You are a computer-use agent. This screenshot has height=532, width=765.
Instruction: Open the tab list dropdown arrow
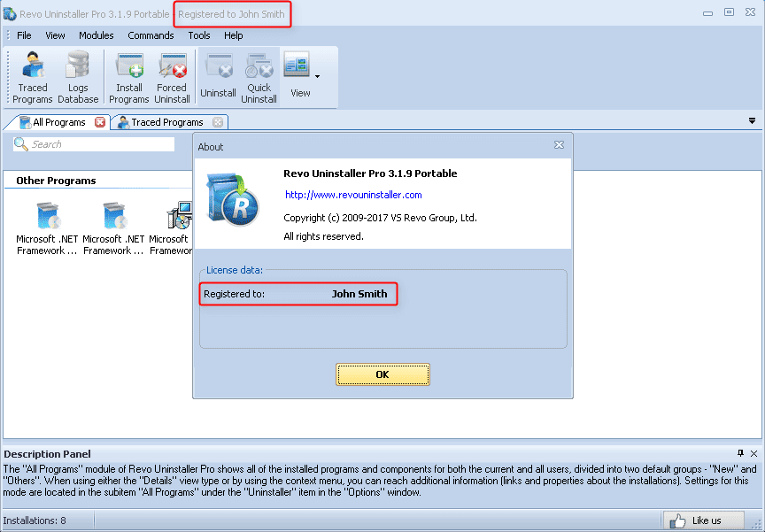(x=752, y=121)
